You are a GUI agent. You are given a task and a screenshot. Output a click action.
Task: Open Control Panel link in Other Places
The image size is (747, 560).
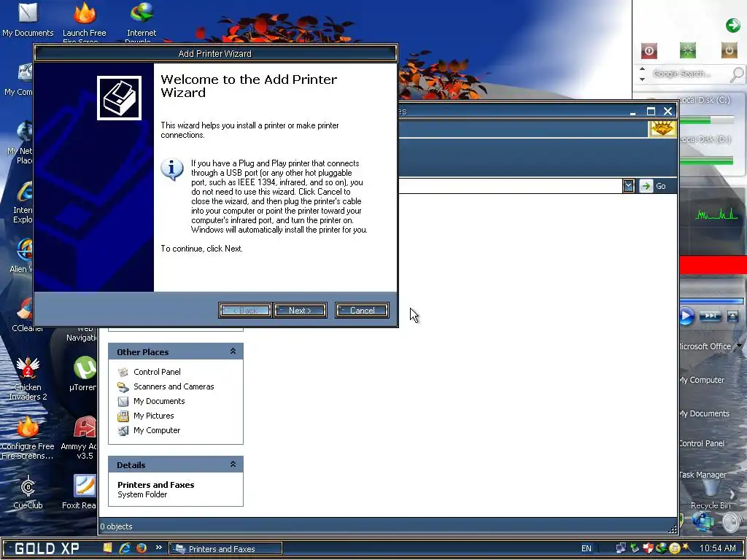[157, 372]
